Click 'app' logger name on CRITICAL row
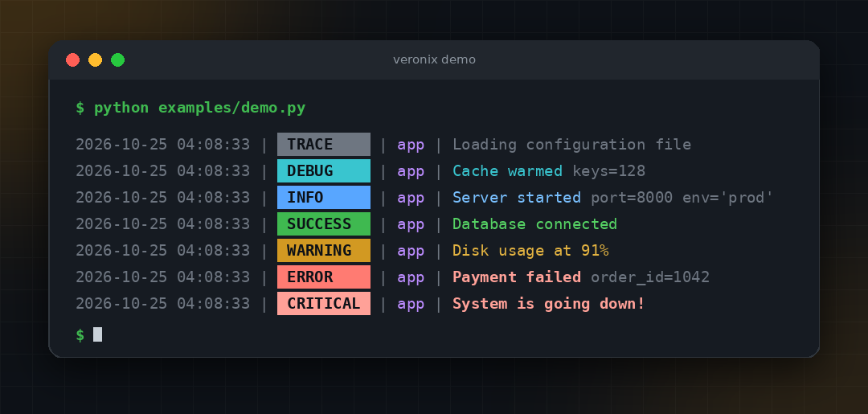 coord(411,305)
